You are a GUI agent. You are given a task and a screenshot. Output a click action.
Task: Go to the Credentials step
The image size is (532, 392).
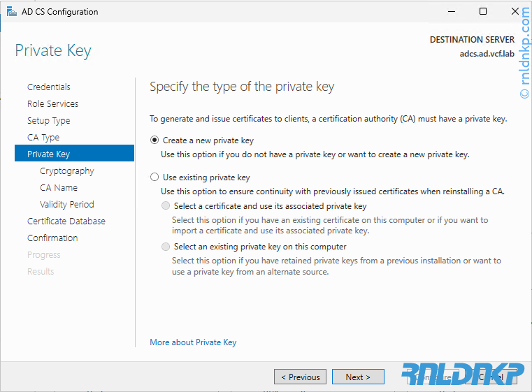pos(49,87)
